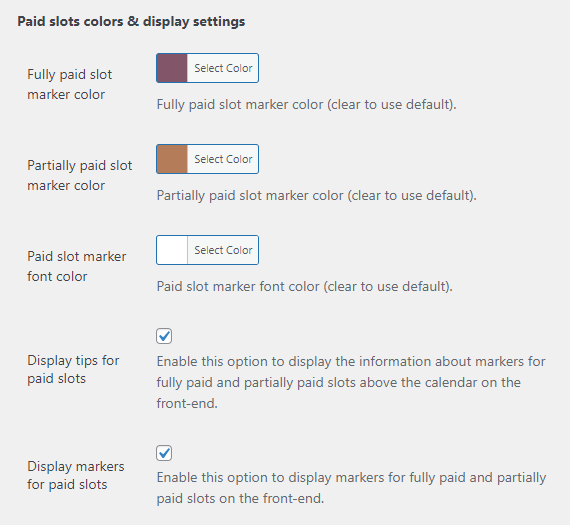Click the 'Partially paid slot marker color' label
This screenshot has width=570, height=525.
point(80,175)
